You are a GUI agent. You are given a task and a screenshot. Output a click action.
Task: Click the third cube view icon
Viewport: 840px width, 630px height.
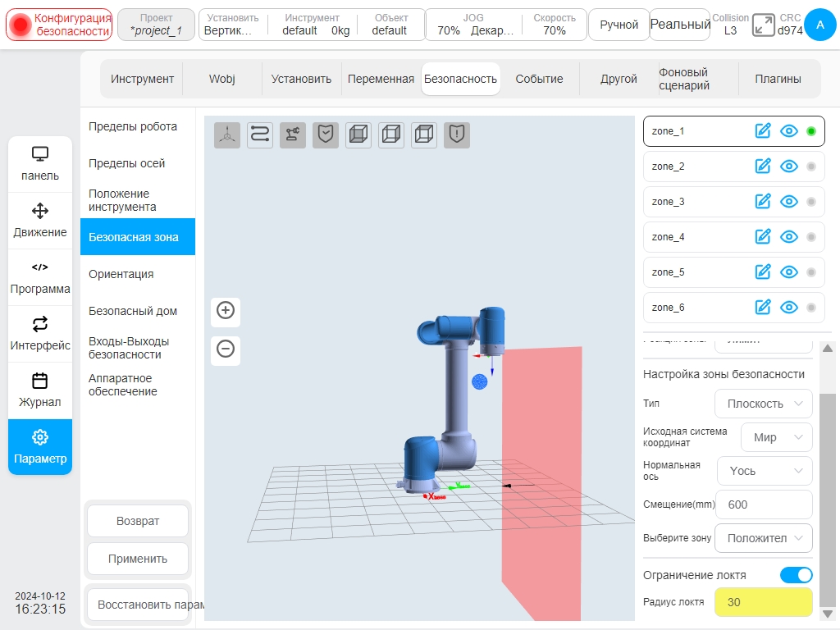(x=424, y=135)
